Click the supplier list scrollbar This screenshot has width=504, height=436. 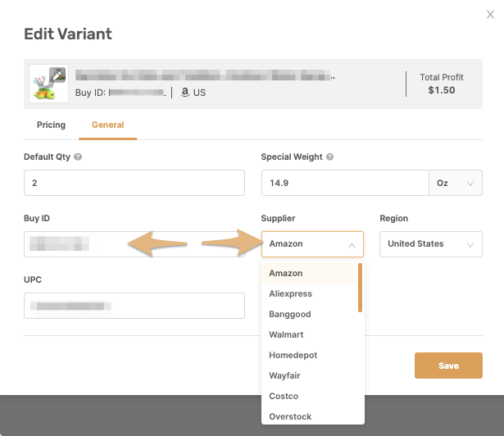click(x=360, y=288)
